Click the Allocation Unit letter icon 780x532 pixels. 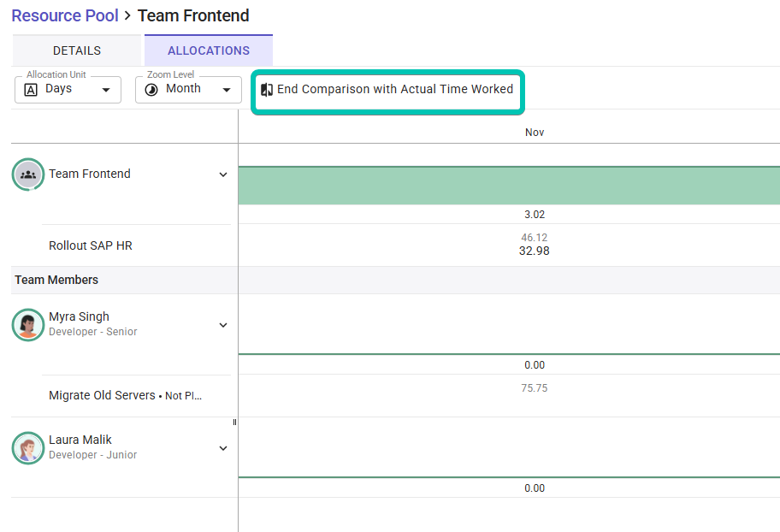(31, 90)
